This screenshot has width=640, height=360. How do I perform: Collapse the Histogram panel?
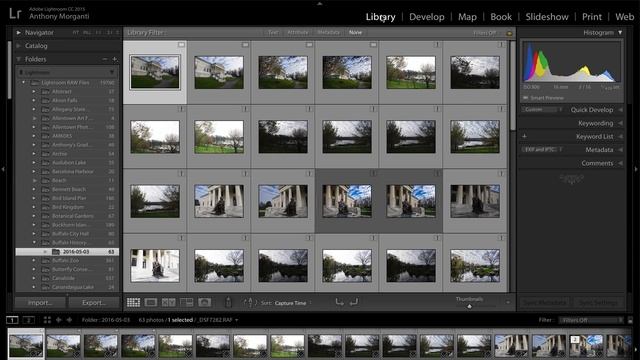pyautogui.click(x=620, y=33)
